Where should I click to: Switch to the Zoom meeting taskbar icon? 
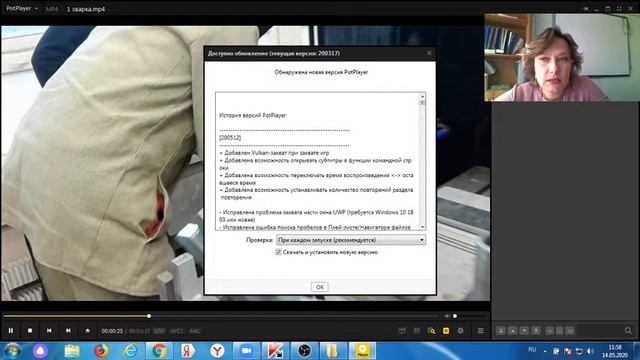click(x=246, y=351)
